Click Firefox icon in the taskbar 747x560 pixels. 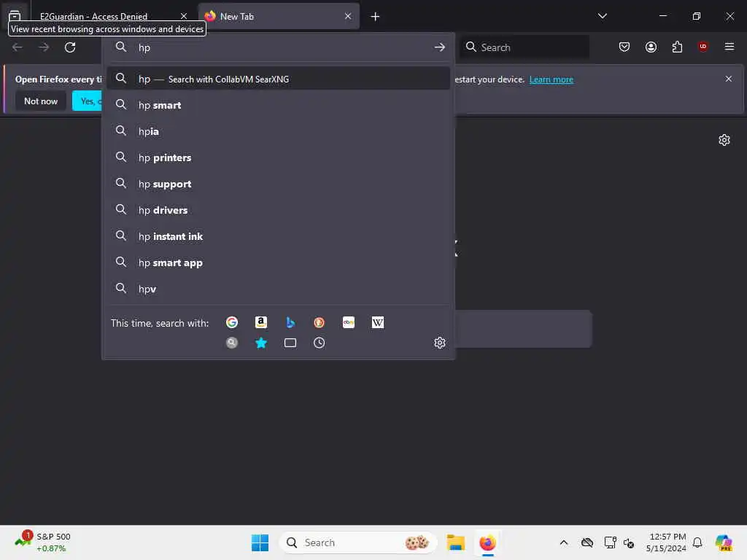pyautogui.click(x=487, y=542)
